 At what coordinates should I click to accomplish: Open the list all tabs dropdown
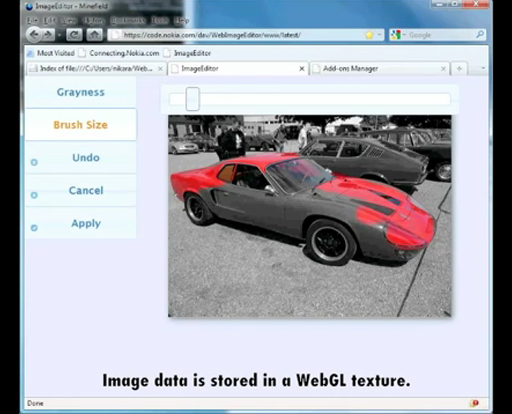click(x=483, y=69)
